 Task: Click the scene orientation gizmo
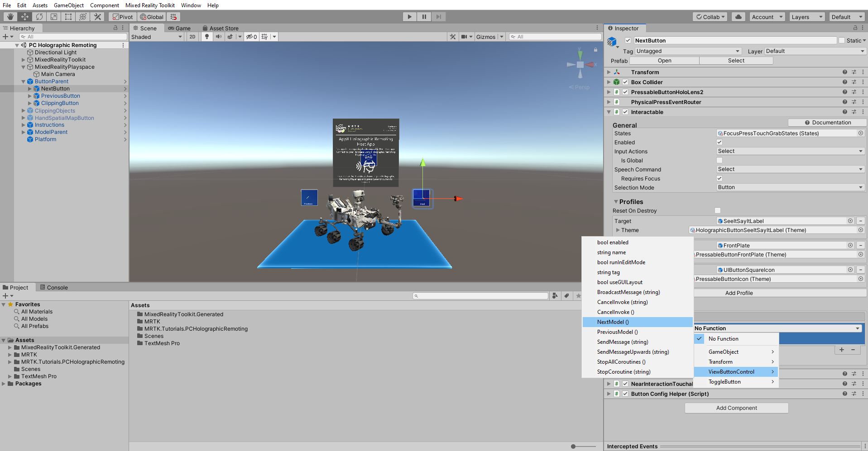click(x=580, y=65)
